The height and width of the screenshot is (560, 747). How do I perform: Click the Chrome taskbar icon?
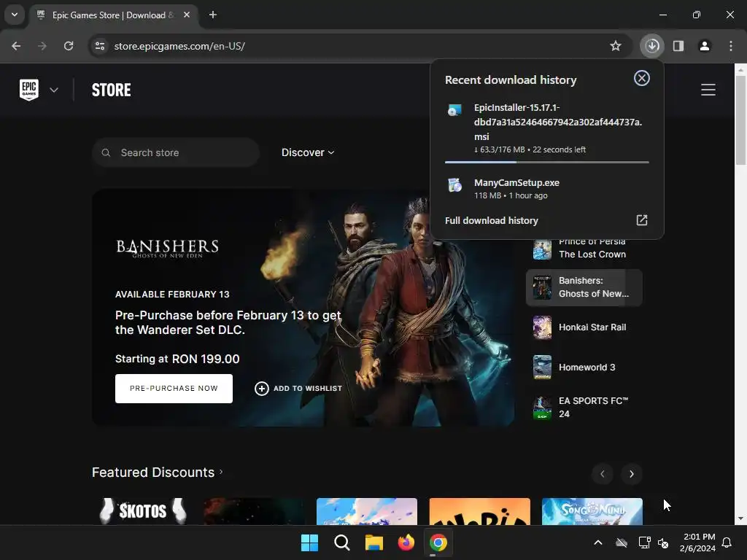[x=438, y=542]
